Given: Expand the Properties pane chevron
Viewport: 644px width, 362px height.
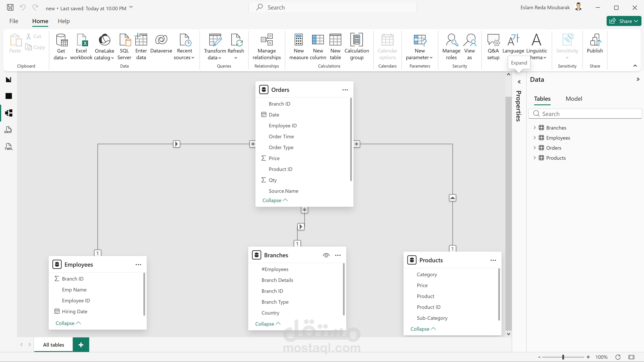Looking at the screenshot, I should [519, 82].
